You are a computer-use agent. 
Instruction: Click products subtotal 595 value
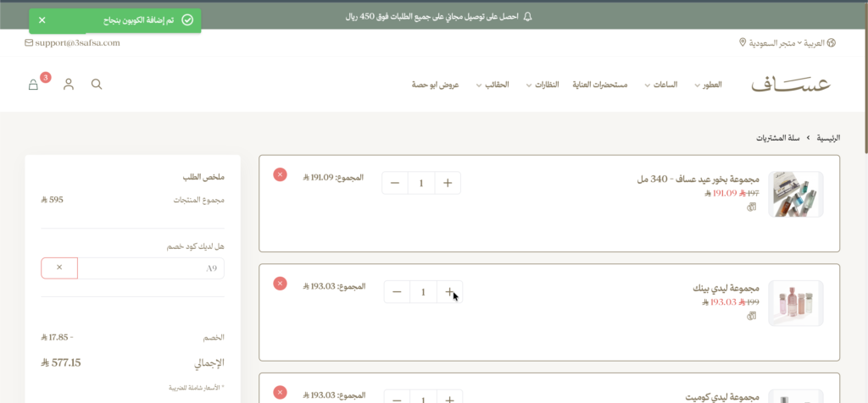(x=52, y=200)
